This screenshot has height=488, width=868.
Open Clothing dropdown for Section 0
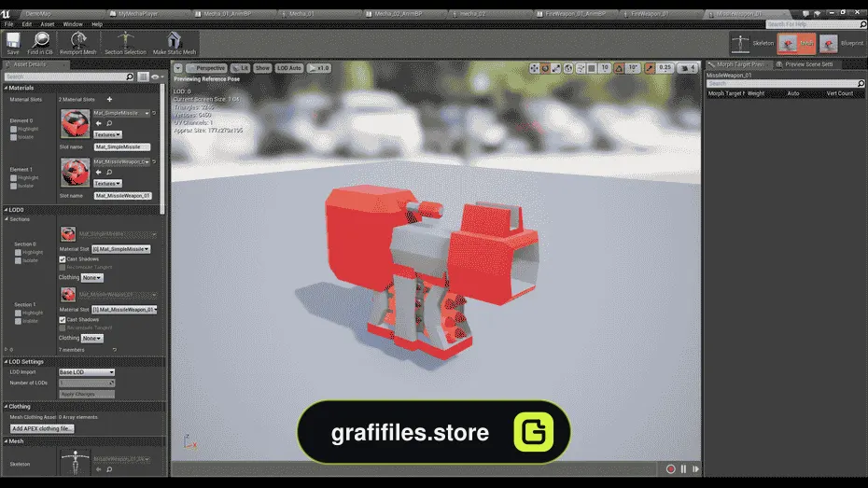(91, 278)
